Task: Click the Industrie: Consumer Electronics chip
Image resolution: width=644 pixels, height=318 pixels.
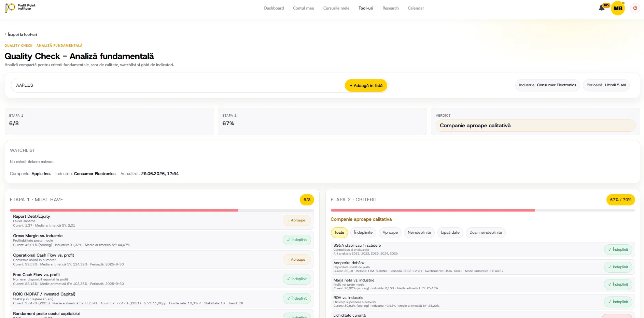Action: [x=547, y=85]
